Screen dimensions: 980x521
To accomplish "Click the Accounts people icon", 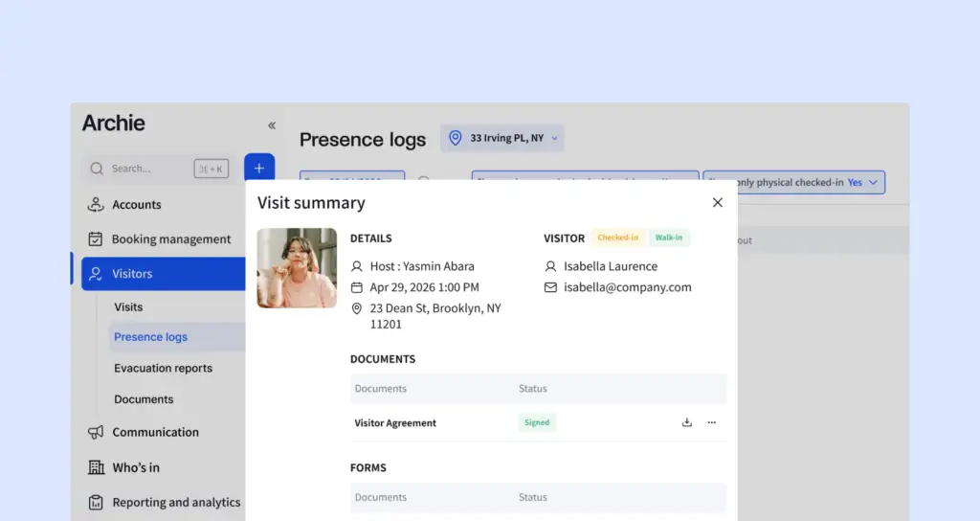I will [x=96, y=205].
